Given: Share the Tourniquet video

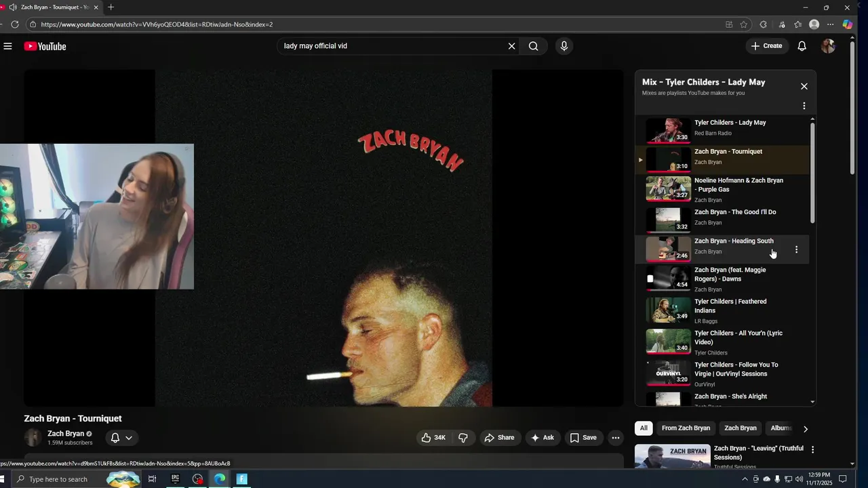Looking at the screenshot, I should [x=499, y=438].
